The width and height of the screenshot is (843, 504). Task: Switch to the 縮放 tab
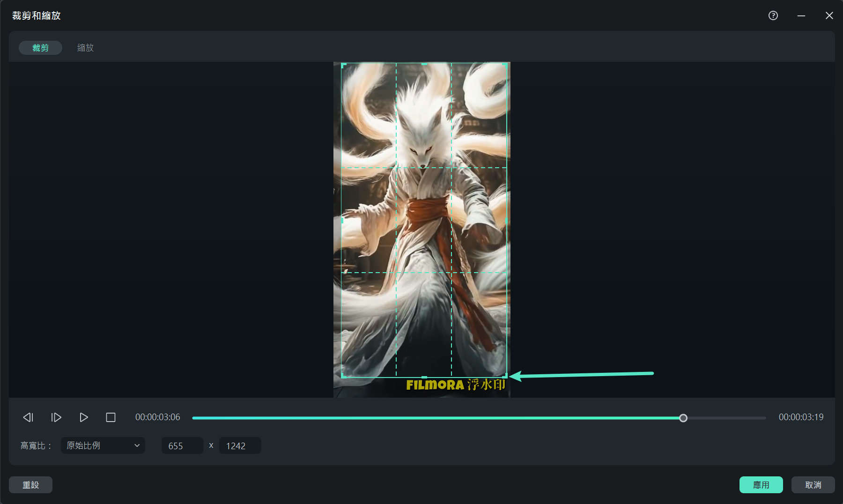pos(85,48)
